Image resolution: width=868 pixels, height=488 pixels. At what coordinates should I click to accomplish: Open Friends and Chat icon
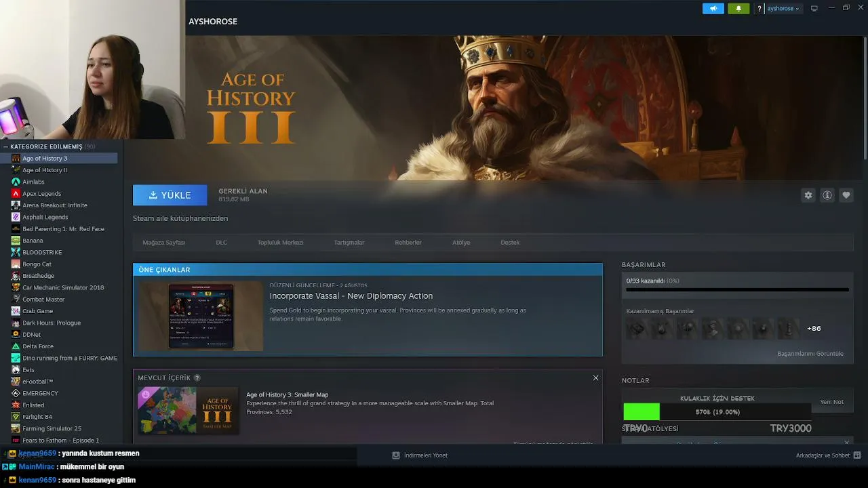[x=857, y=455]
